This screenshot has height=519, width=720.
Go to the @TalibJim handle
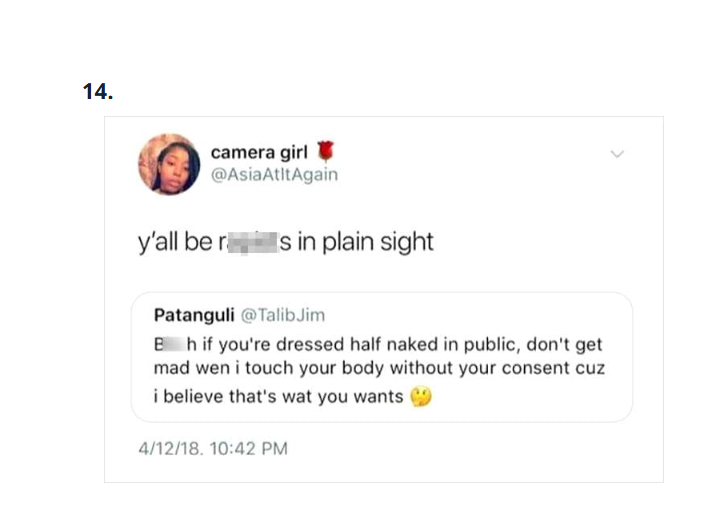[283, 315]
